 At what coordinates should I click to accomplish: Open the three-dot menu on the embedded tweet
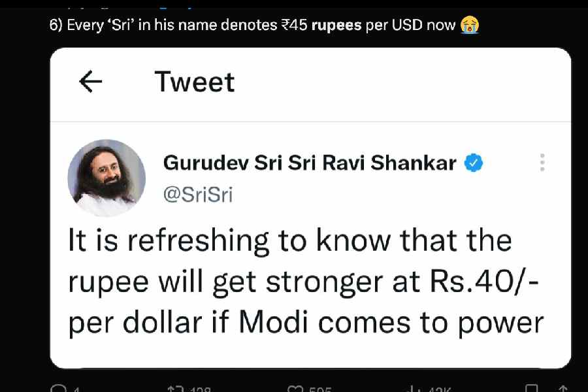pyautogui.click(x=542, y=163)
